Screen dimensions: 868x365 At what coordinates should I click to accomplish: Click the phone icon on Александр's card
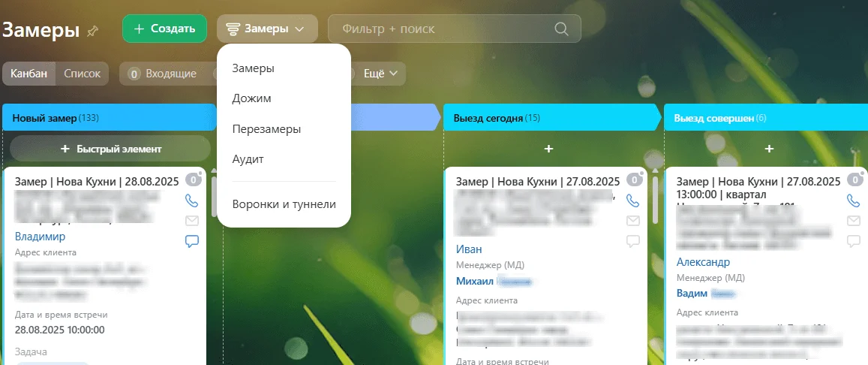pos(853,201)
